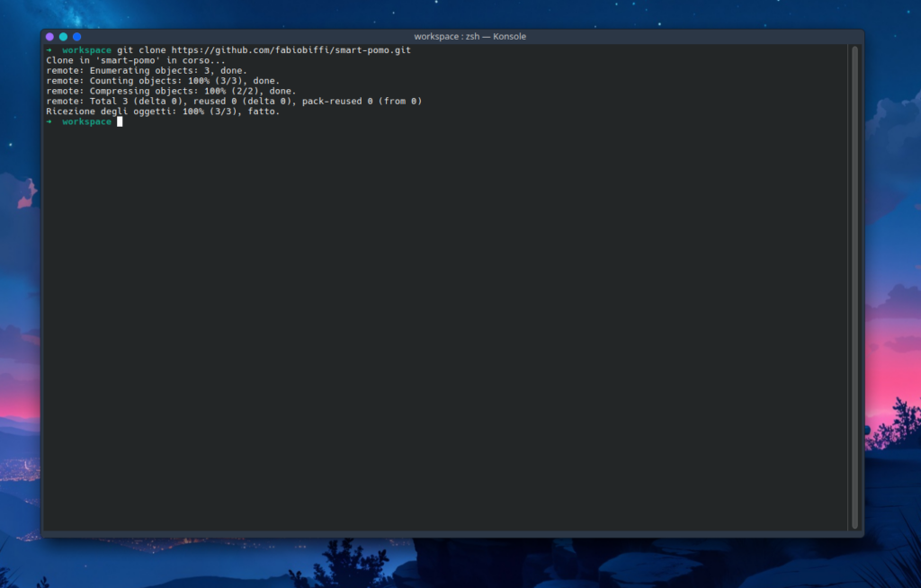This screenshot has width=921, height=588.
Task: Click 'workspace' in the first prompt line
Action: pyautogui.click(x=87, y=50)
